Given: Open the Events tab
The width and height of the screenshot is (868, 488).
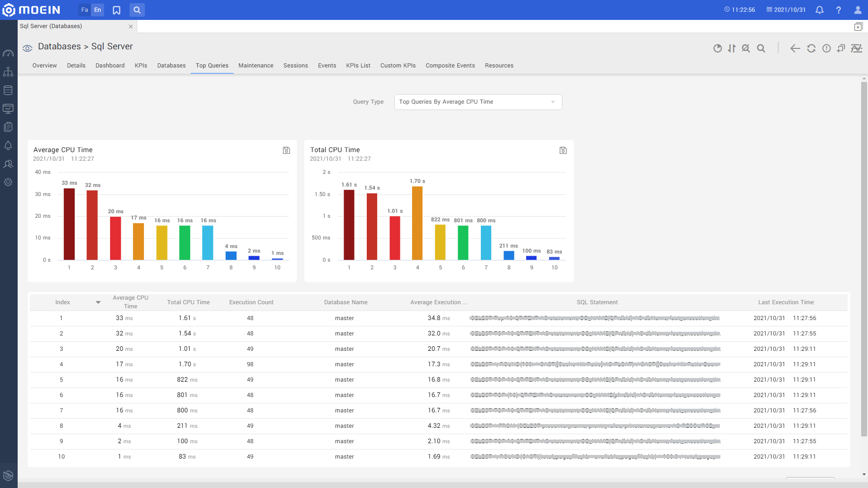Looking at the screenshot, I should [x=327, y=66].
